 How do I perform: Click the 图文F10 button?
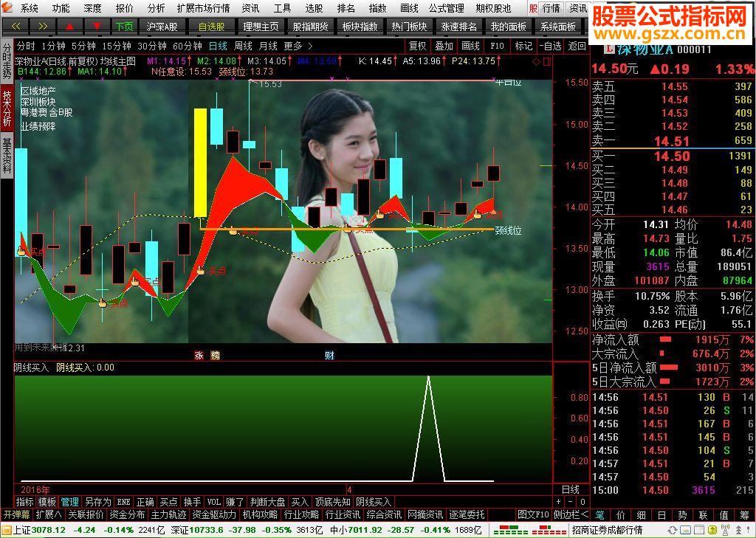click(x=533, y=515)
